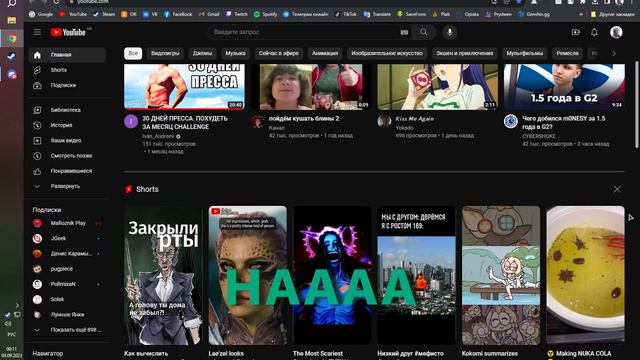Click the search magnifier button
This screenshot has width=640, height=360.
424,32
